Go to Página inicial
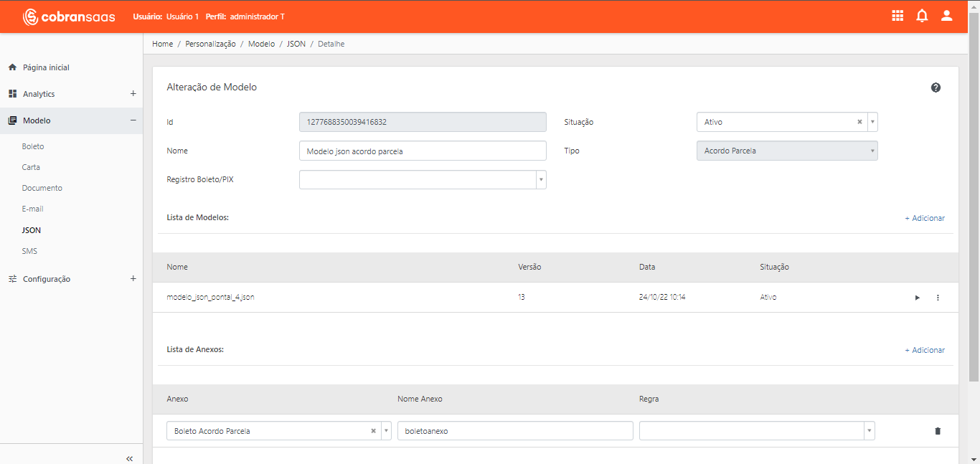The width and height of the screenshot is (980, 464). 46,67
